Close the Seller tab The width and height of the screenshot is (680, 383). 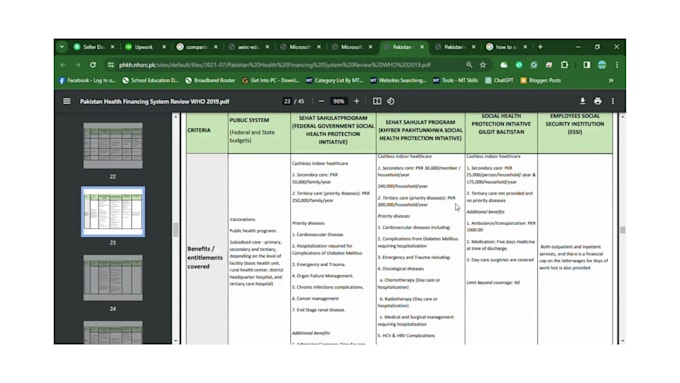click(x=112, y=47)
